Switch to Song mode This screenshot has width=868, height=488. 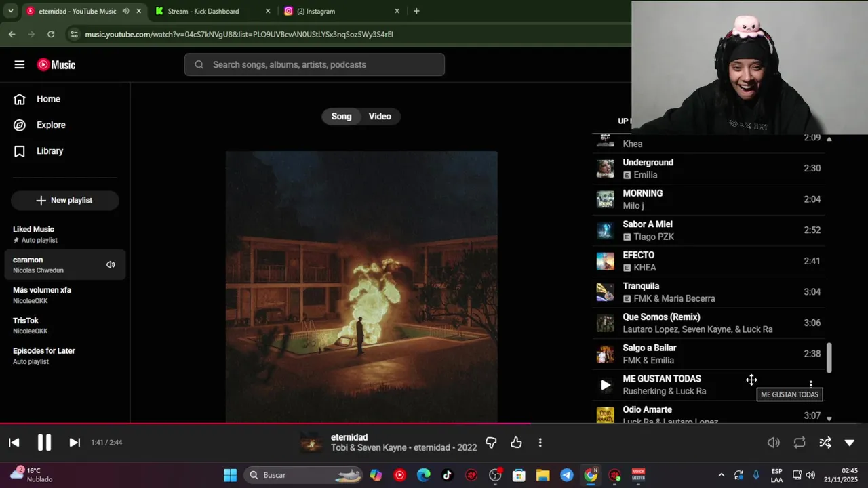coord(341,117)
